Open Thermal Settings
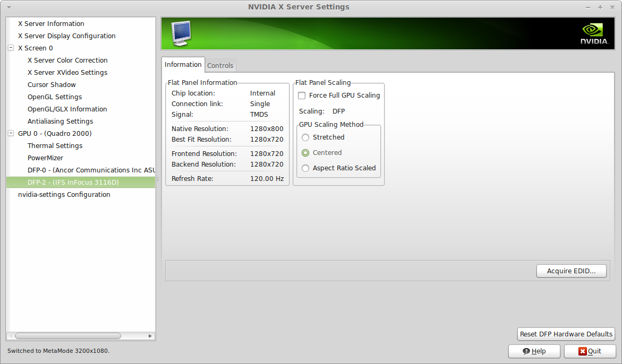The image size is (622, 364). point(55,146)
